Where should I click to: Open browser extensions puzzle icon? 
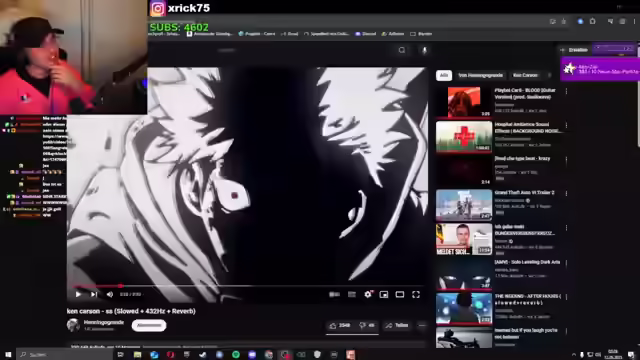point(592,21)
